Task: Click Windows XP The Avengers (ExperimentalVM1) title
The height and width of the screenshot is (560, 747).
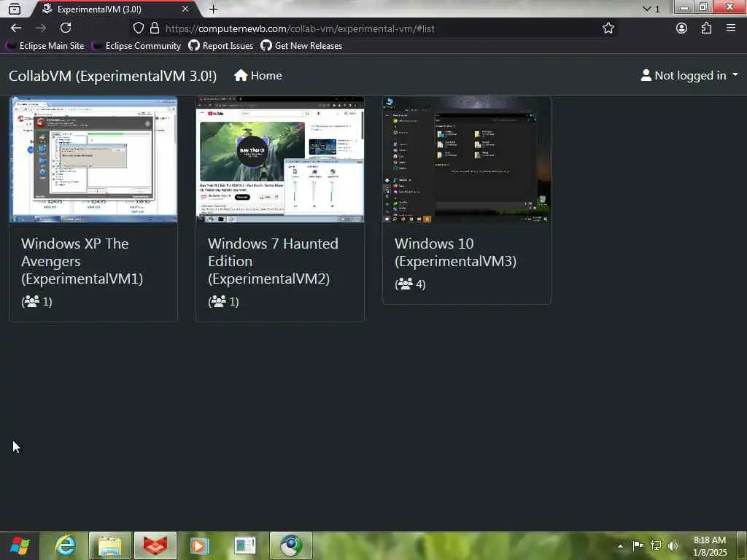Action: (x=82, y=261)
